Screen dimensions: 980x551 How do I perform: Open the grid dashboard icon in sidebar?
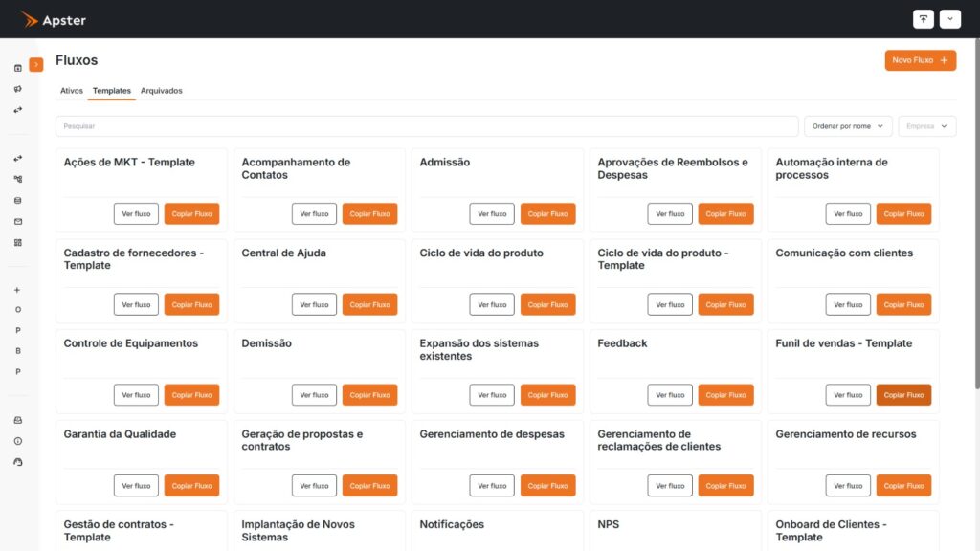pyautogui.click(x=18, y=242)
